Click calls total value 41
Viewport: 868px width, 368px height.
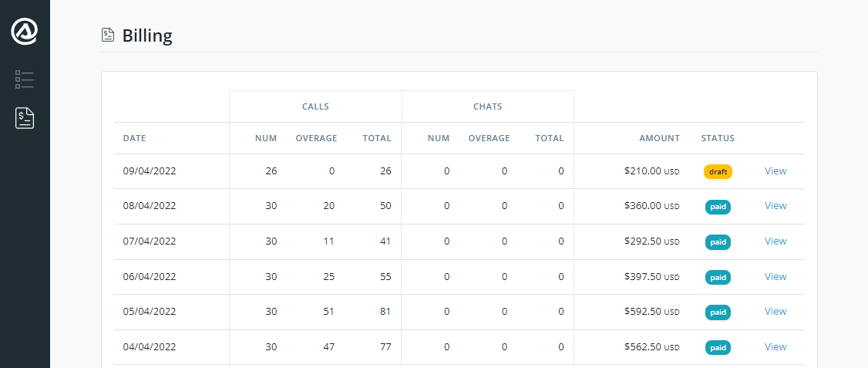[385, 241]
